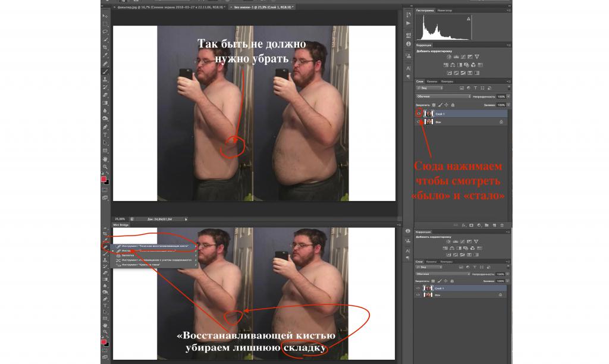This screenshot has height=364, width=609.
Task: Select the Blur tool in upper toolbar
Action: click(x=105, y=111)
